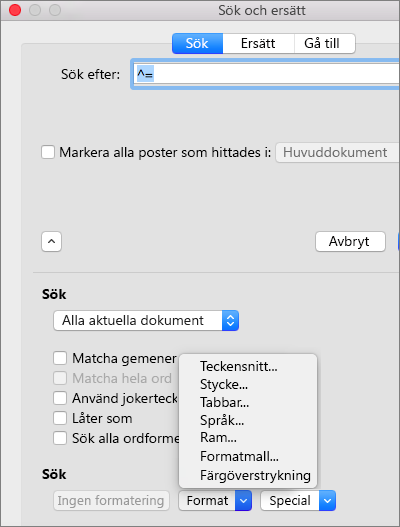Choose Färgöverstrykning from the Format menu
This screenshot has height=527, width=400.
pyautogui.click(x=248, y=475)
